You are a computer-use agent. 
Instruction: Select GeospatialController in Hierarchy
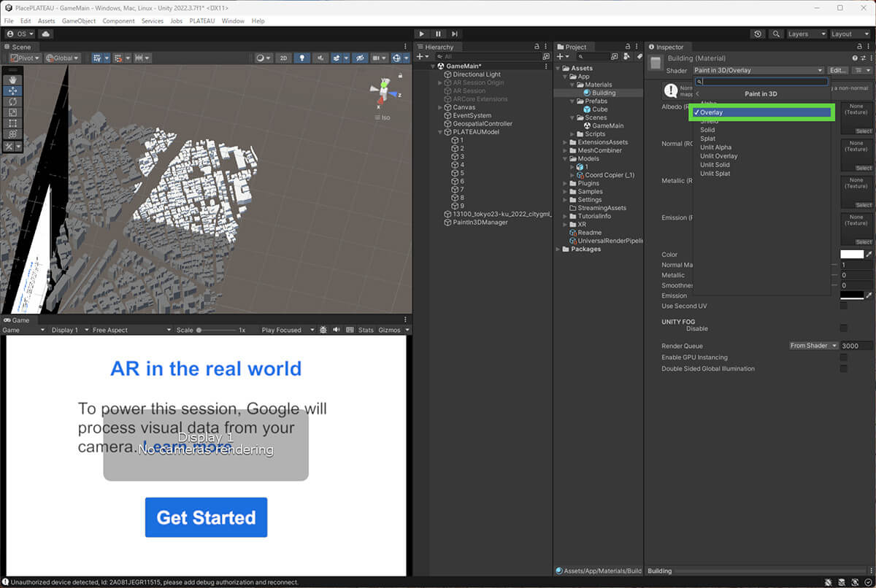[x=483, y=124]
